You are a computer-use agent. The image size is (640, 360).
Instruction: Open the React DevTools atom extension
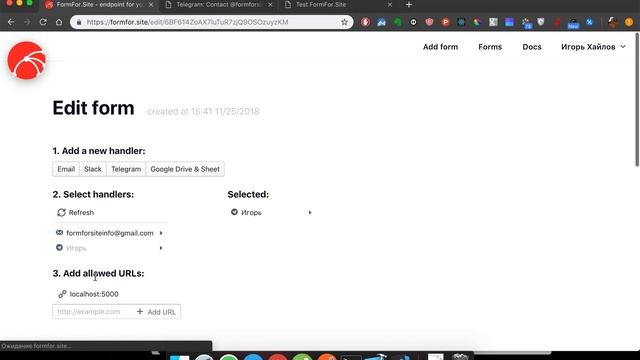click(x=461, y=22)
